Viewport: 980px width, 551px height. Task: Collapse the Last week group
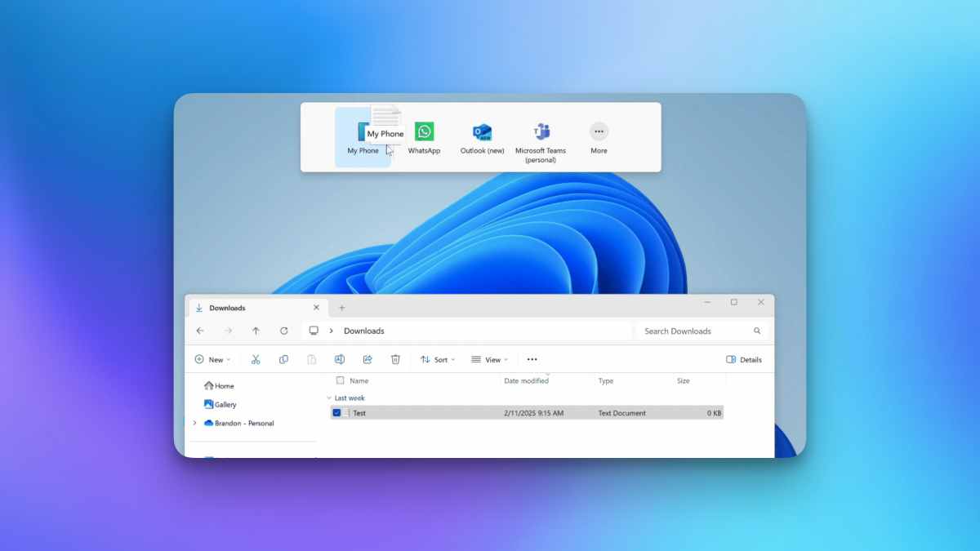[329, 398]
